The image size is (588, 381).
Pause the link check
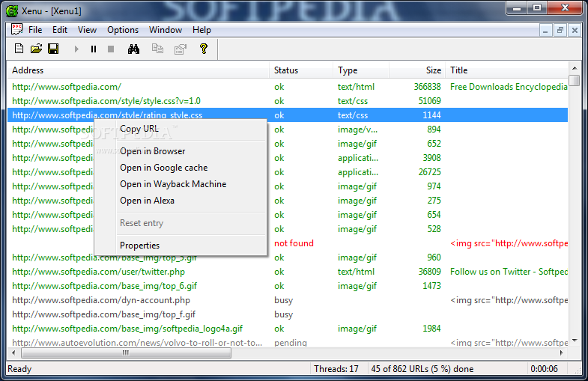pos(94,49)
